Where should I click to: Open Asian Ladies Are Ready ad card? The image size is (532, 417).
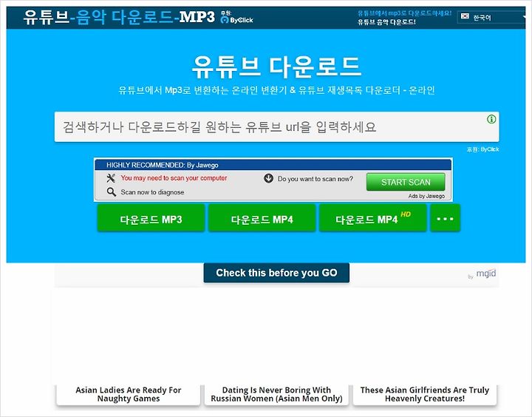click(x=129, y=394)
